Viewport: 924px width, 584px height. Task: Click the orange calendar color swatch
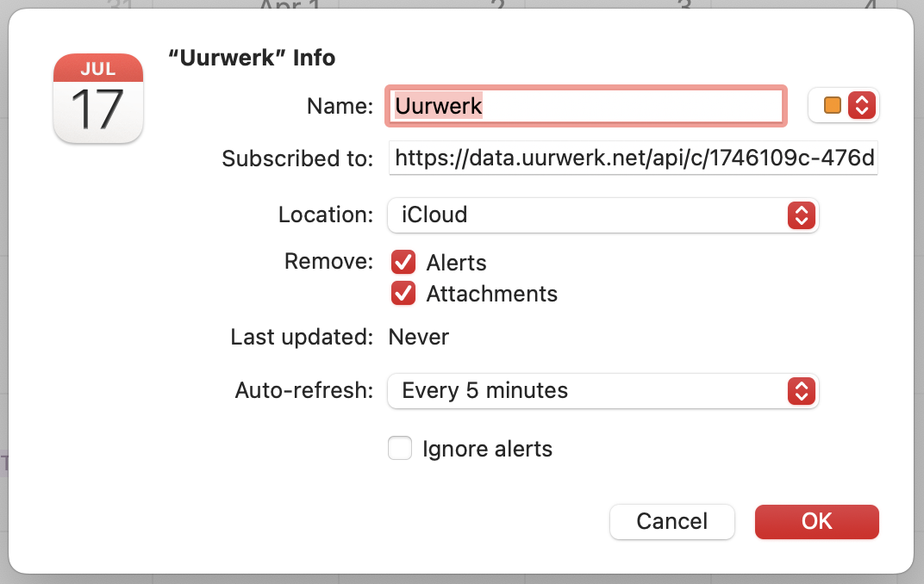(x=832, y=106)
